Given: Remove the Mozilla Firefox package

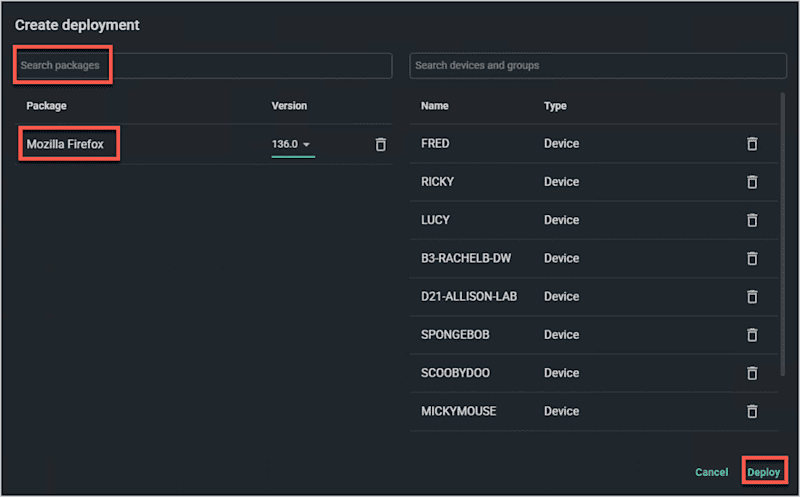Looking at the screenshot, I should (x=381, y=144).
